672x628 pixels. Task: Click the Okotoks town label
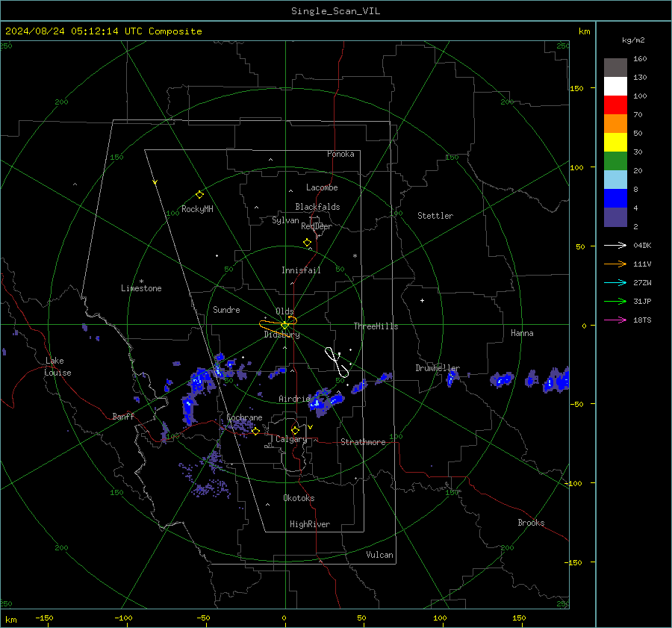coord(299,498)
